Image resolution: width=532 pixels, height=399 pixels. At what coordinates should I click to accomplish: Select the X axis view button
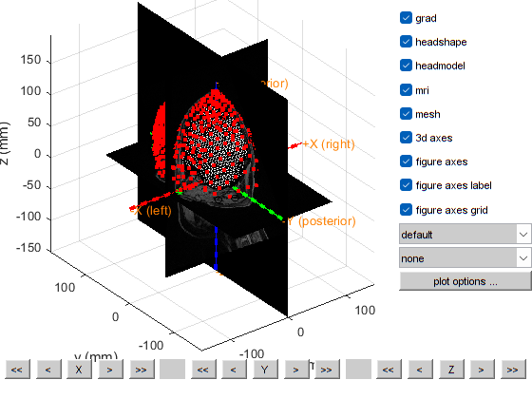79,370
